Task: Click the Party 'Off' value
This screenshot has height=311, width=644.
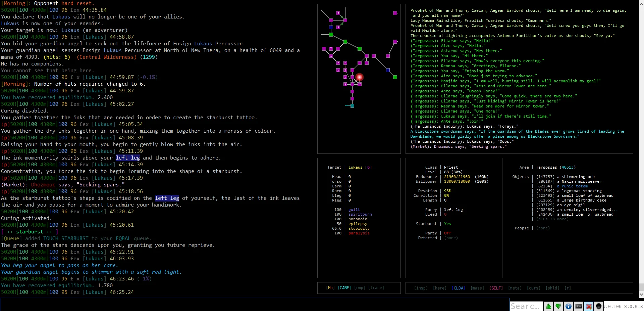Action: click(x=447, y=233)
